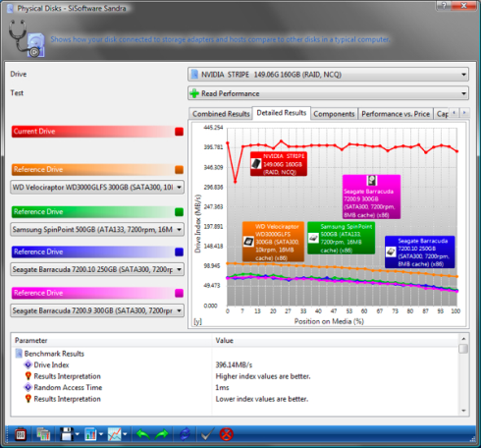Viewport: 481px width, 448px height.
Task: Switch to the Performance vs. Price tab
Action: 396,114
